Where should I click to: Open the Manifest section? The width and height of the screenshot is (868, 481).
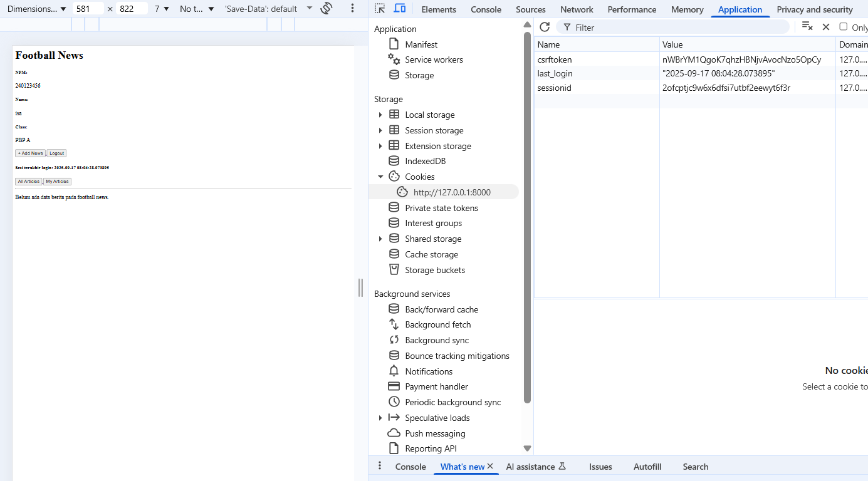[x=421, y=44]
